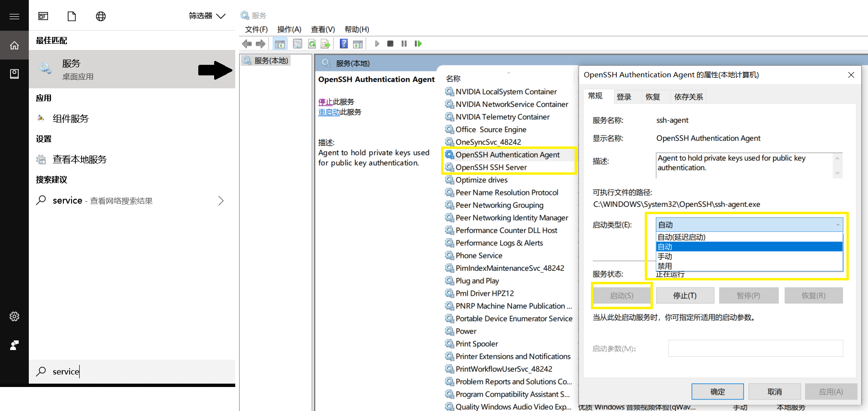This screenshot has width=868, height=411.
Task: Click the gear icon beside OpenSSH SSH Server
Action: coord(449,167)
